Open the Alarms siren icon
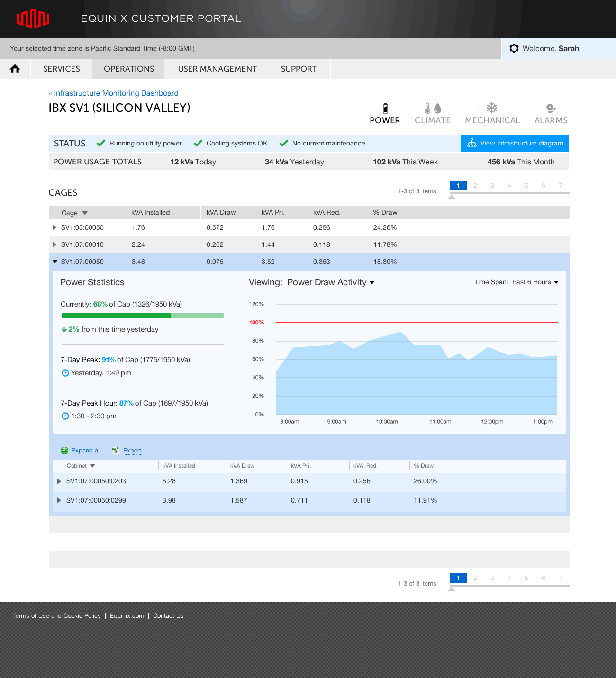 pyautogui.click(x=551, y=108)
